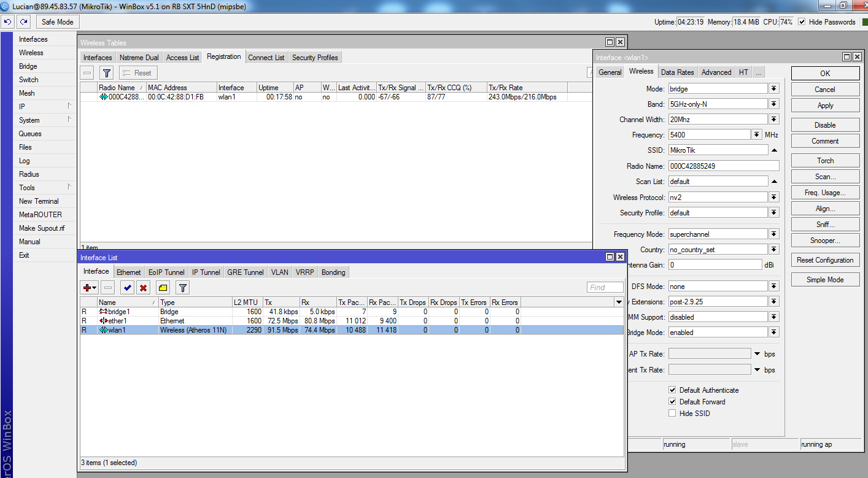
Task: Open the Band dropdown showing 5GHz-only-N
Action: (x=774, y=104)
